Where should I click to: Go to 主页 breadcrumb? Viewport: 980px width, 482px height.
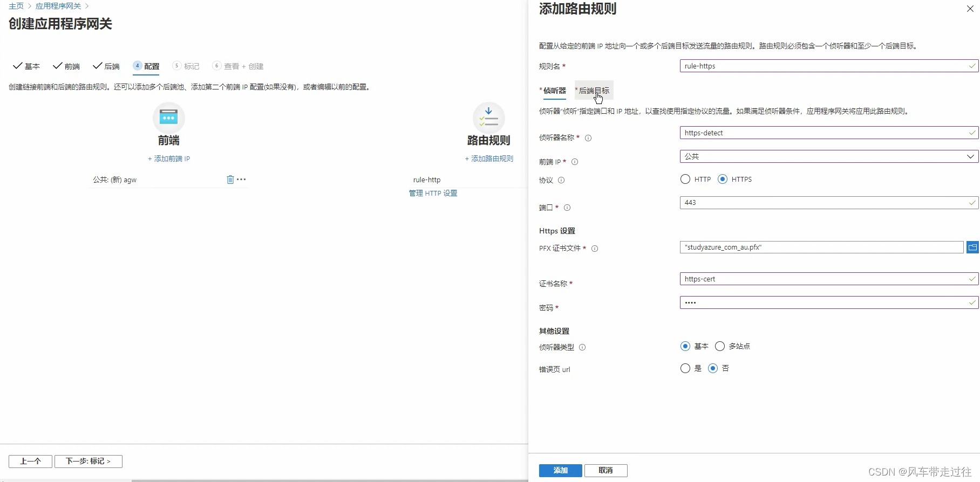[16, 6]
